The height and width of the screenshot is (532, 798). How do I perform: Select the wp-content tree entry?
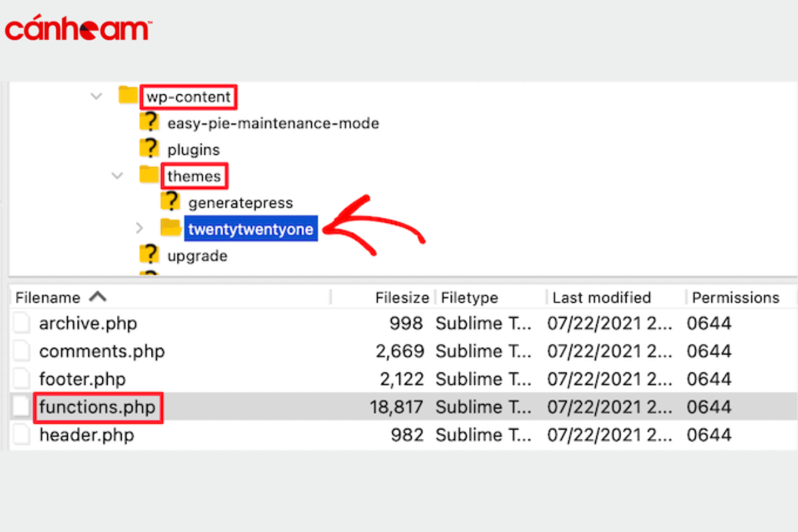(189, 97)
